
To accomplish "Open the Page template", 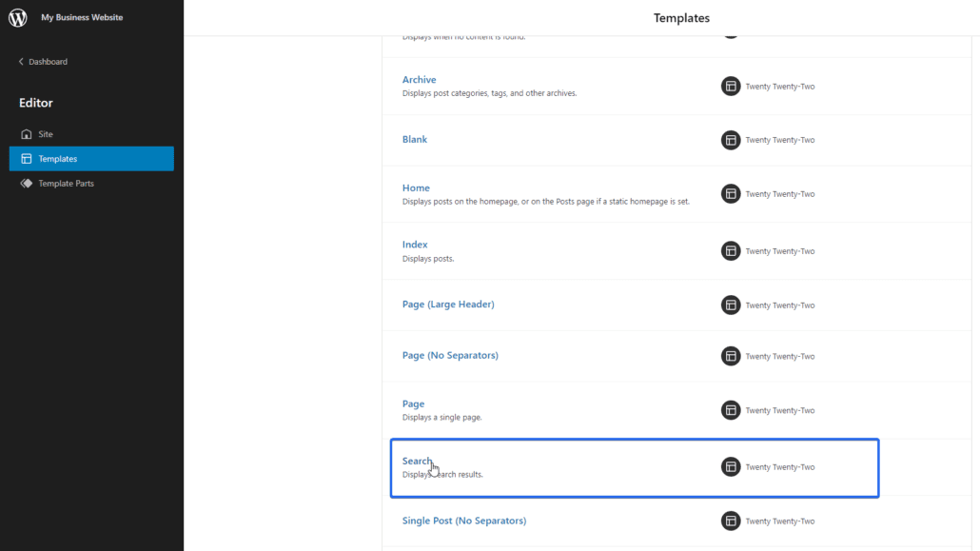I will 413,404.
